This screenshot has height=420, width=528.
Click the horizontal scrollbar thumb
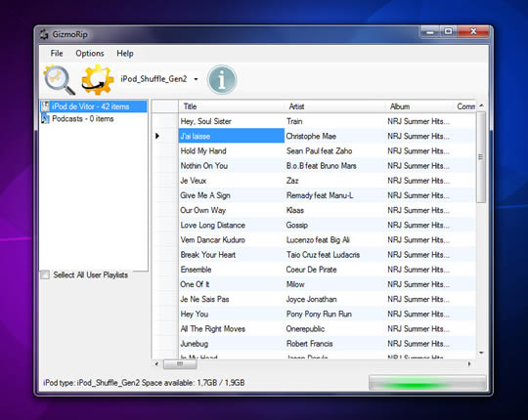[180, 364]
